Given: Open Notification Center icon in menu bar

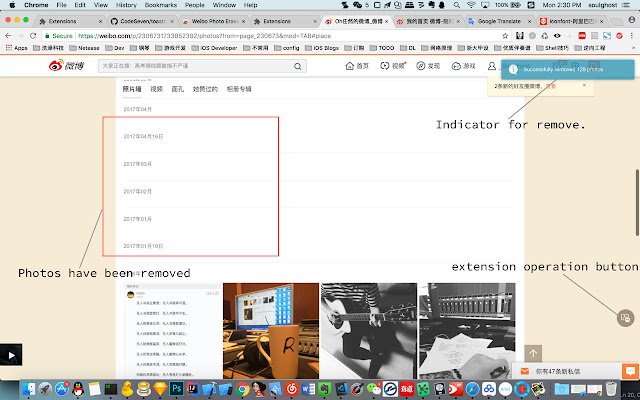Looking at the screenshot, I should [x=627, y=5].
